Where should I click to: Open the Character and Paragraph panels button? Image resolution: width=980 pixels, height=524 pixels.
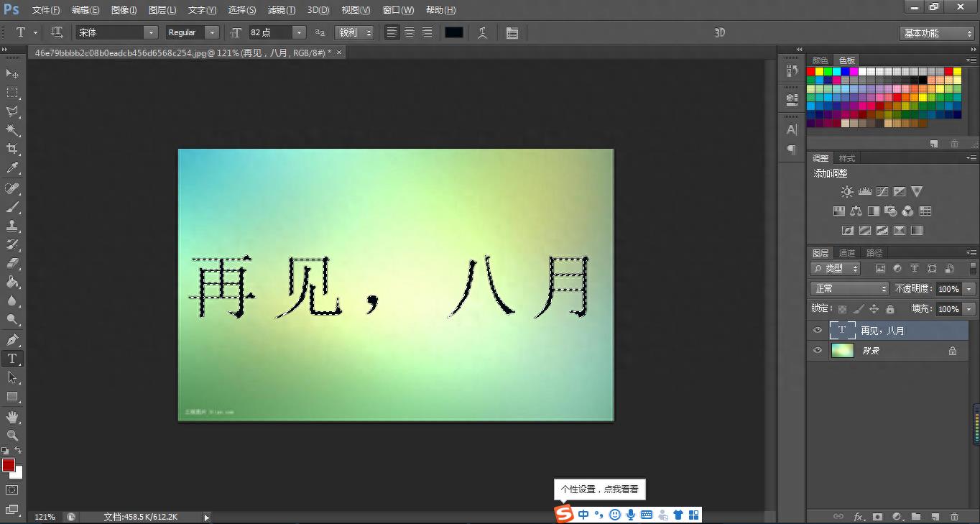pos(512,33)
